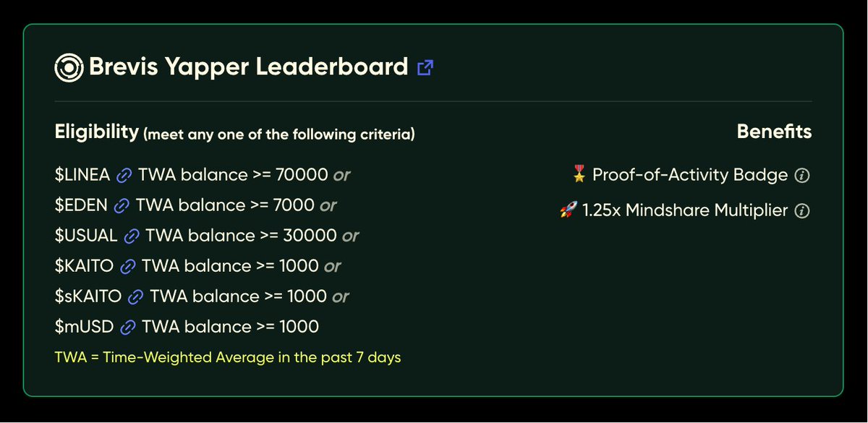Click the $LINEA token label

(x=82, y=175)
